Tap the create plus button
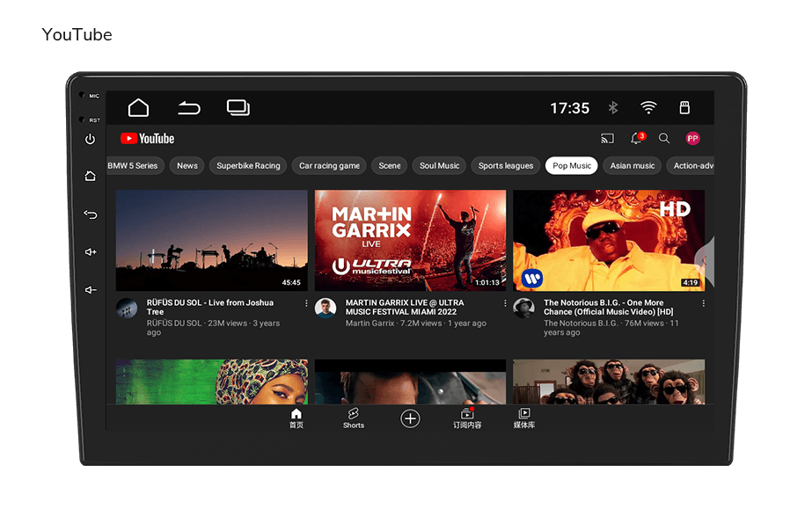 point(410,418)
